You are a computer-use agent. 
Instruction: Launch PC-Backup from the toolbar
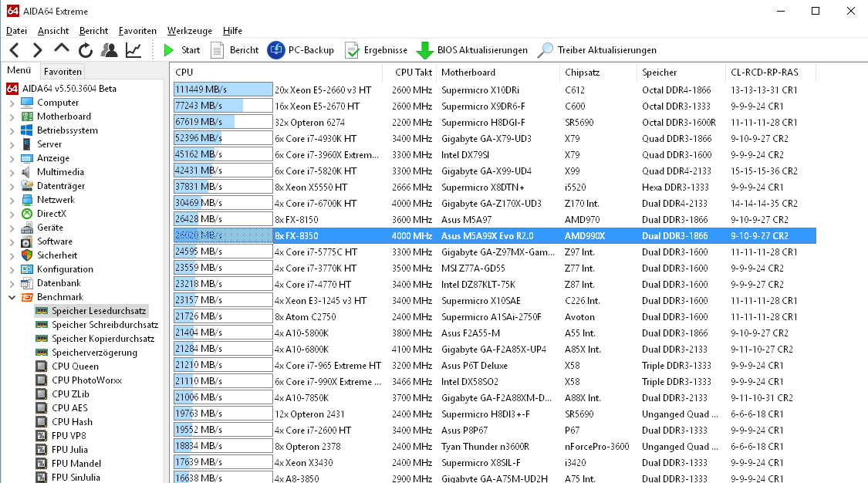[x=301, y=50]
